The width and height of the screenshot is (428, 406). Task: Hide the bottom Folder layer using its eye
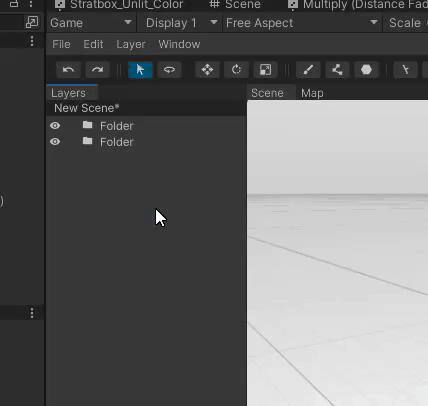coord(55,142)
